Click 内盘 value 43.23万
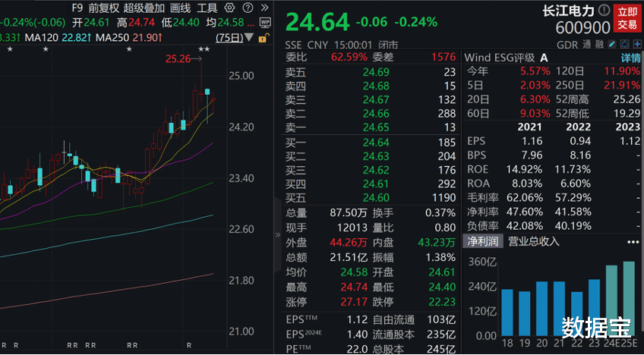Image resolution: width=644 pixels, height=355 pixels. click(x=437, y=243)
